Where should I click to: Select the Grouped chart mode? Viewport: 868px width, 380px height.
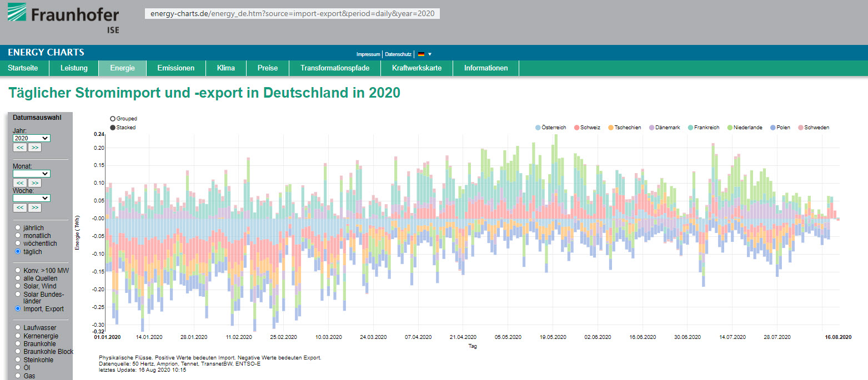click(113, 119)
